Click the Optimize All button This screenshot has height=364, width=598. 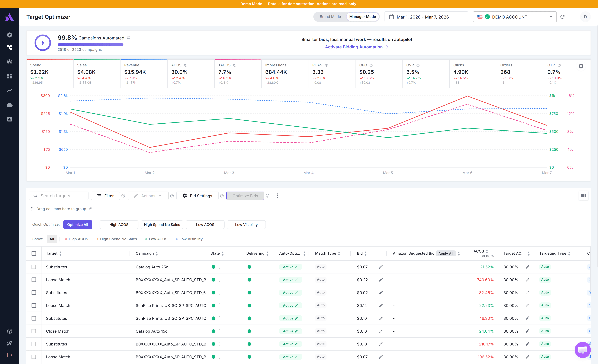[77, 225]
